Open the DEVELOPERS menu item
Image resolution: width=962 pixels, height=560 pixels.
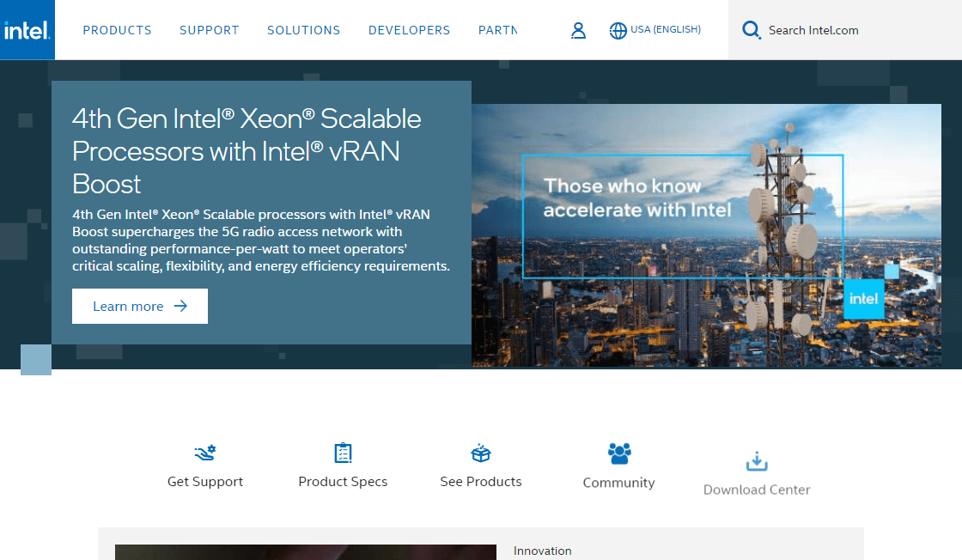click(409, 29)
